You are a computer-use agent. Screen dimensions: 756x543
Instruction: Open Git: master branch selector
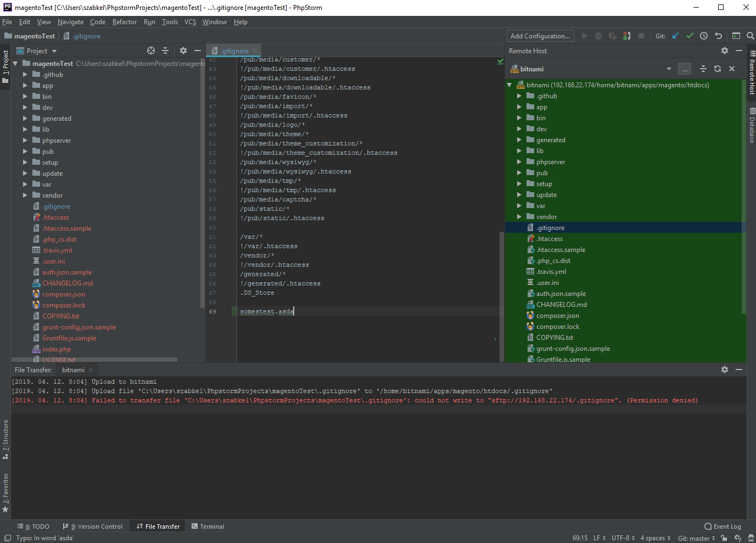(x=697, y=538)
